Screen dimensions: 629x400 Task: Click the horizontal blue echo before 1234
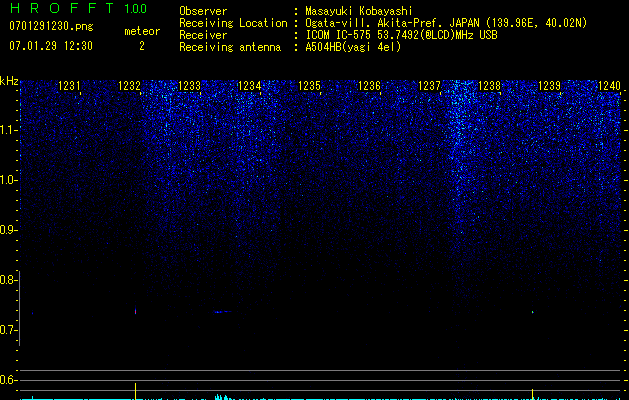click(x=223, y=312)
